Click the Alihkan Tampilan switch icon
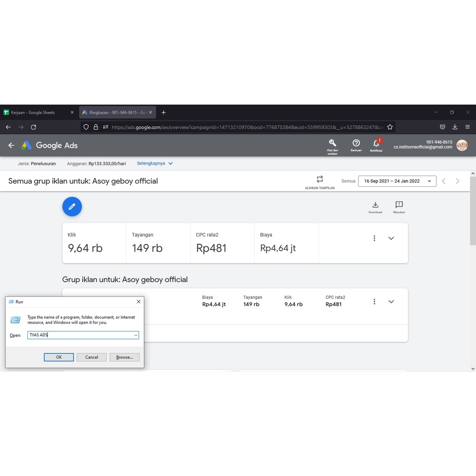The height and width of the screenshot is (476, 476). coord(320,182)
